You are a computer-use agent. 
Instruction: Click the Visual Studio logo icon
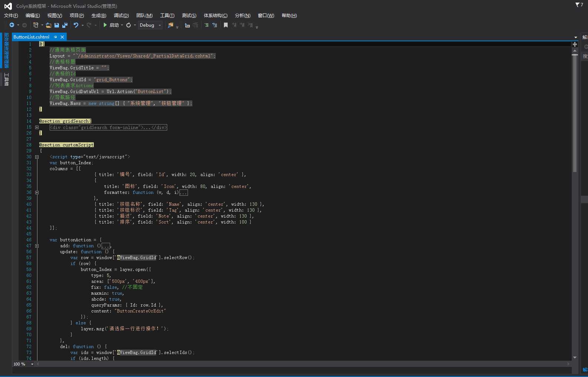point(8,6)
